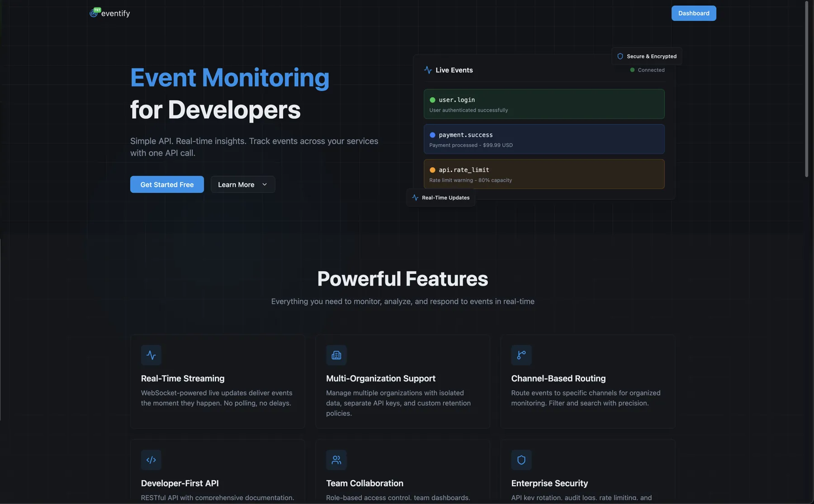
Task: Click the eventify brand name link
Action: [115, 14]
